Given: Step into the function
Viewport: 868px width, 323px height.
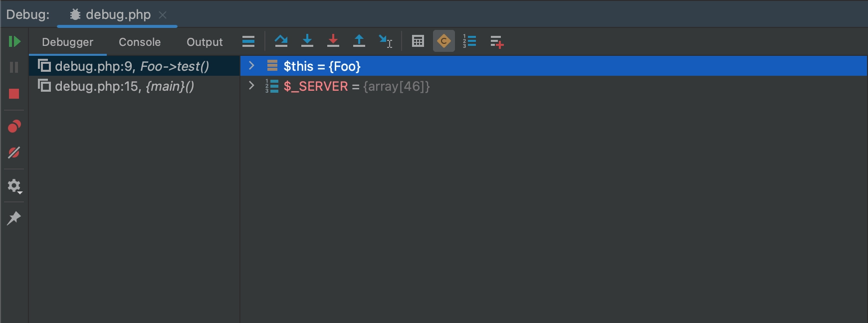Looking at the screenshot, I should (x=307, y=41).
